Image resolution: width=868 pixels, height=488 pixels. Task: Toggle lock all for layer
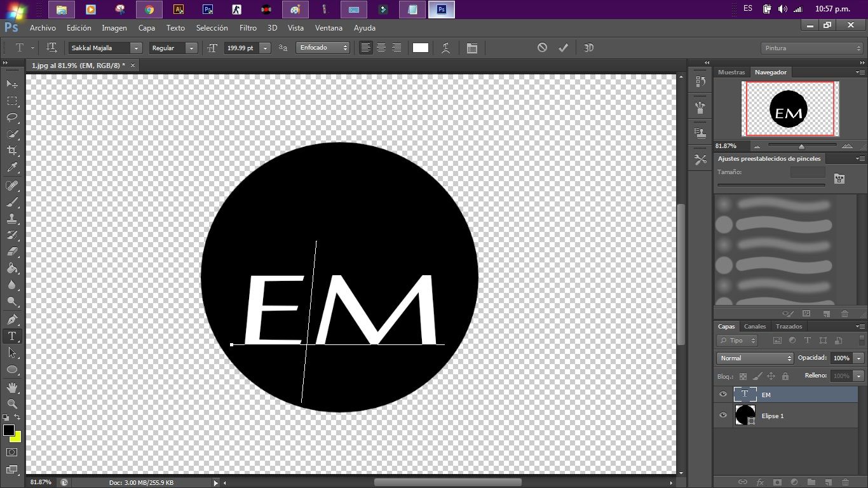pos(785,376)
